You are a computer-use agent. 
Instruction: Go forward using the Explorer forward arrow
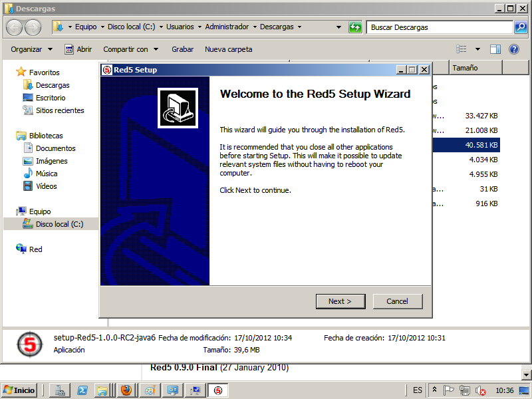click(x=33, y=27)
